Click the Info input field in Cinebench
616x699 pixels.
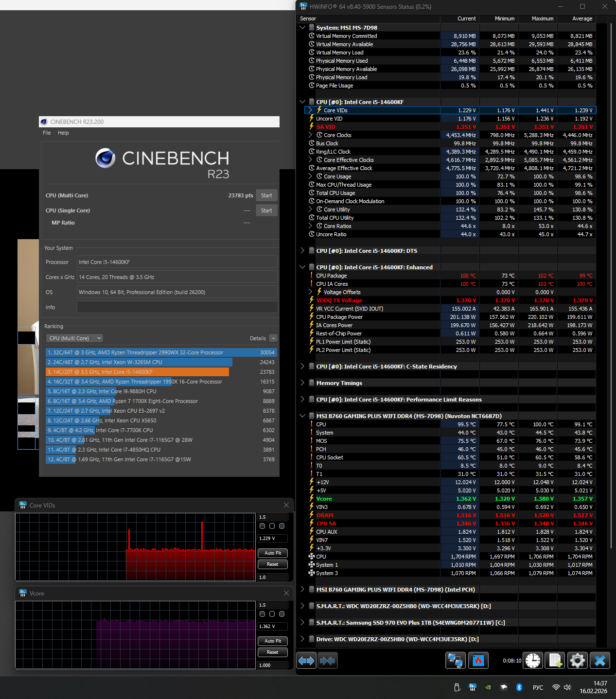(177, 307)
